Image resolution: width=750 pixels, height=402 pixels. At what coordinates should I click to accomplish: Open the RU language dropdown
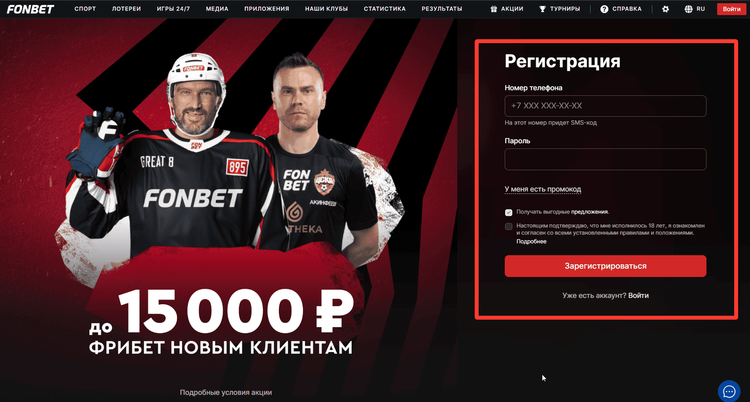coord(701,9)
